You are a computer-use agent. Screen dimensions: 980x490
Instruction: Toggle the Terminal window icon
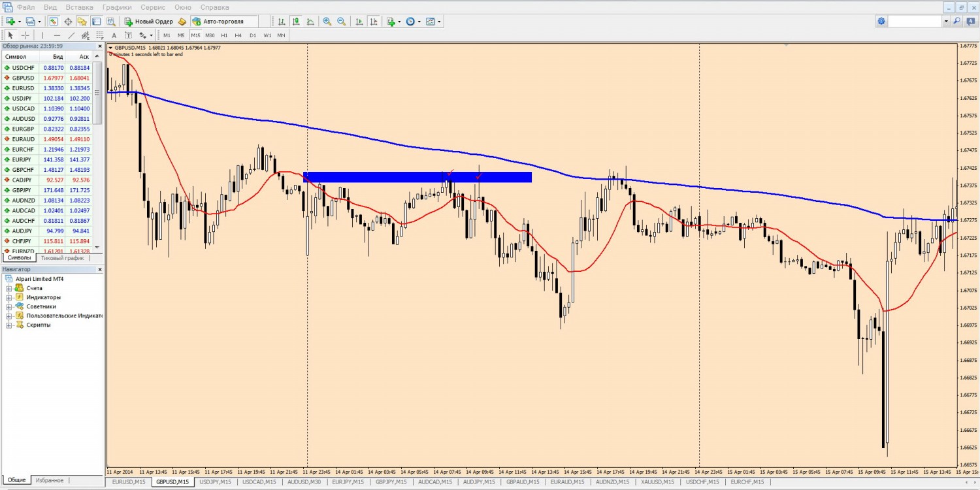[x=96, y=22]
